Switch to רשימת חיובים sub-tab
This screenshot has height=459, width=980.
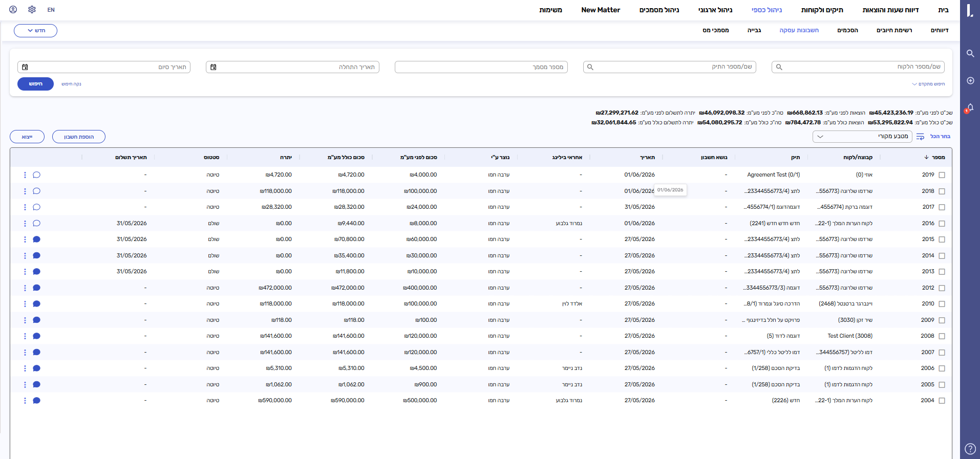tap(894, 30)
